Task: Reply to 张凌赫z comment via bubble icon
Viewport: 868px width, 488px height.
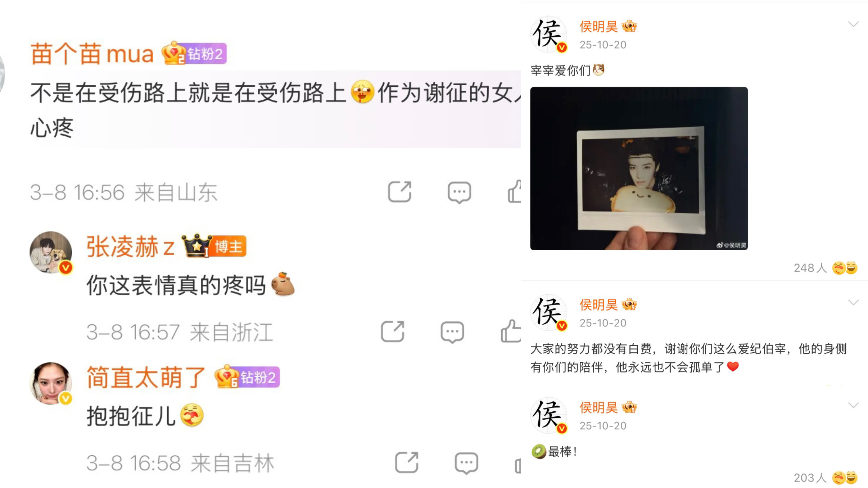Action: [452, 332]
